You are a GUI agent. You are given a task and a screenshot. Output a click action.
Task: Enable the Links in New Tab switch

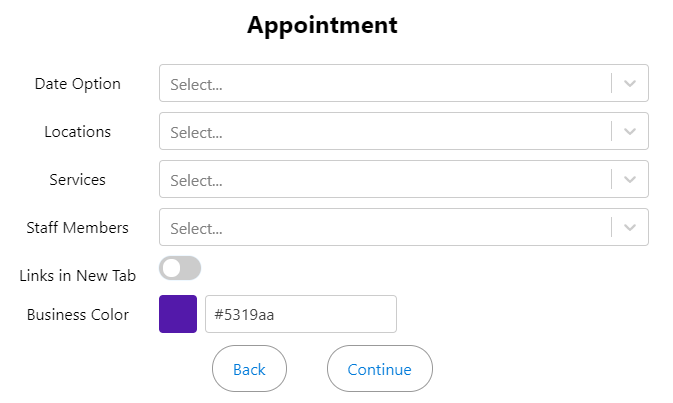pos(180,268)
